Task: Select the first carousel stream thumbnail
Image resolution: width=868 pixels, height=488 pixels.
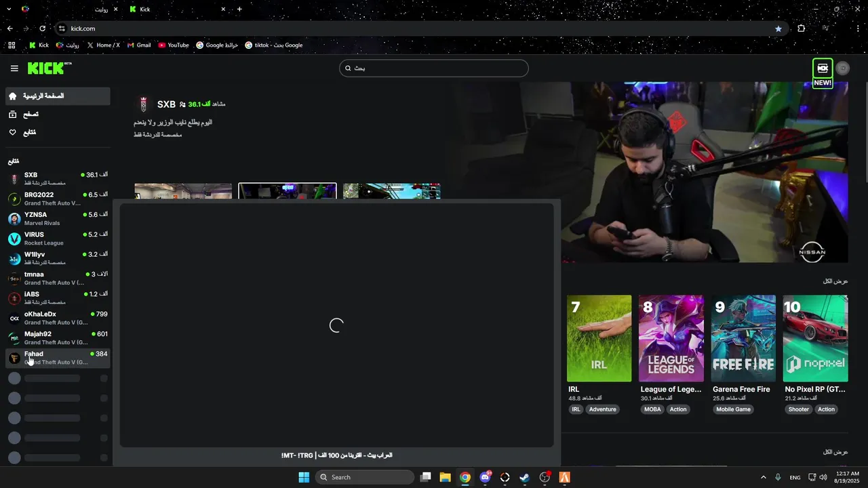Action: click(x=183, y=191)
